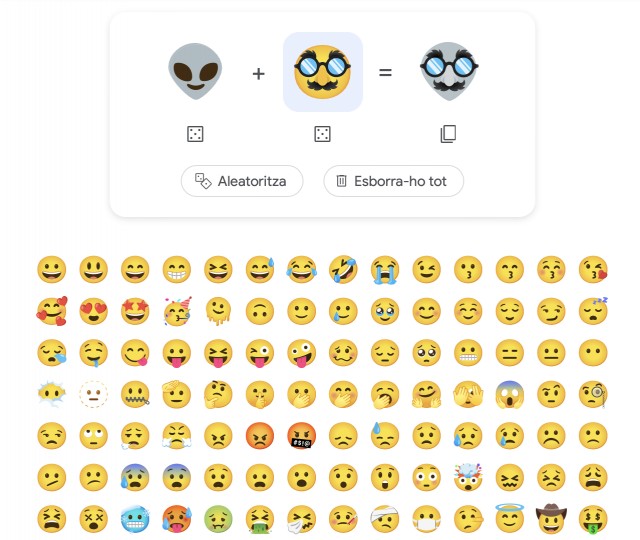Pick the loudly crying face emoji
This screenshot has width=640, height=540.
click(x=385, y=270)
